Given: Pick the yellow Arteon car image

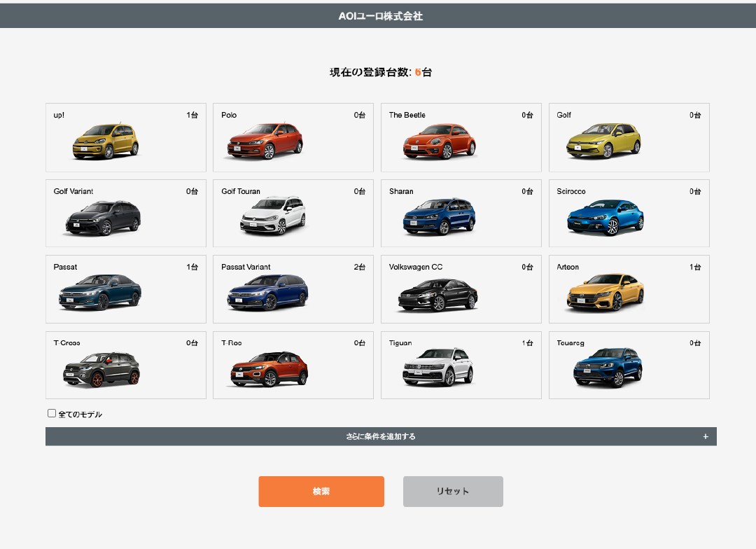Looking at the screenshot, I should [x=605, y=292].
